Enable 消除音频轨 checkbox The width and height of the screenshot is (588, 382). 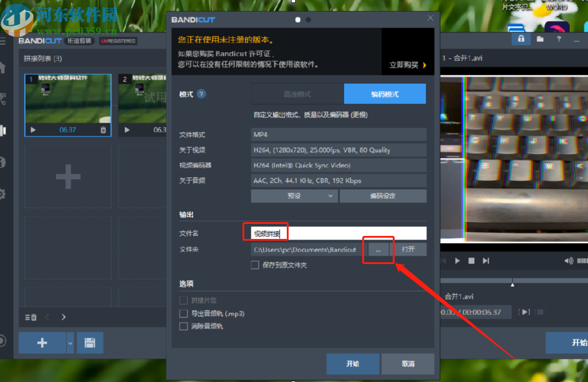(x=183, y=326)
